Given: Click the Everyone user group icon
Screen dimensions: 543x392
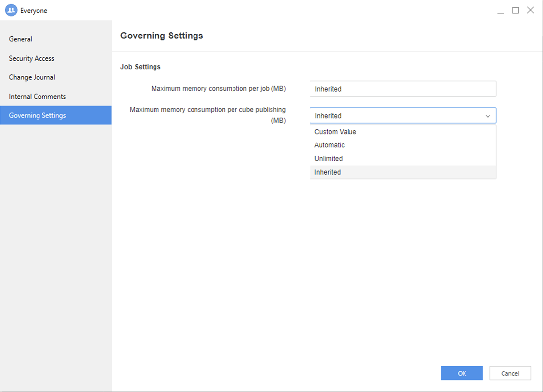Looking at the screenshot, I should 11,10.
